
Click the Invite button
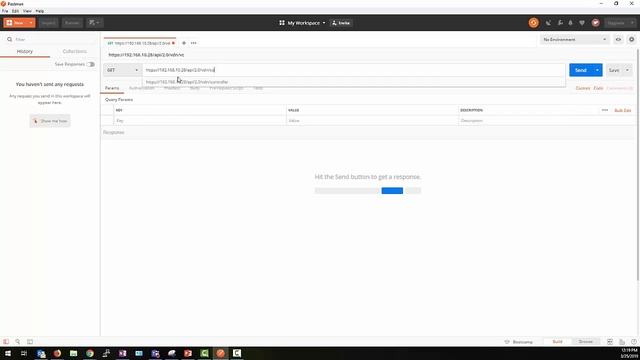pos(341,23)
